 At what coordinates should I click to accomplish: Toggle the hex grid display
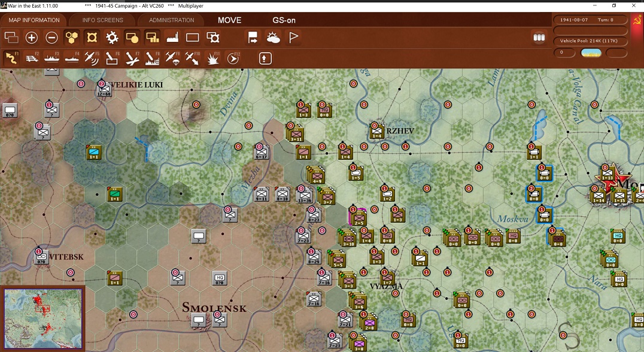[71, 38]
